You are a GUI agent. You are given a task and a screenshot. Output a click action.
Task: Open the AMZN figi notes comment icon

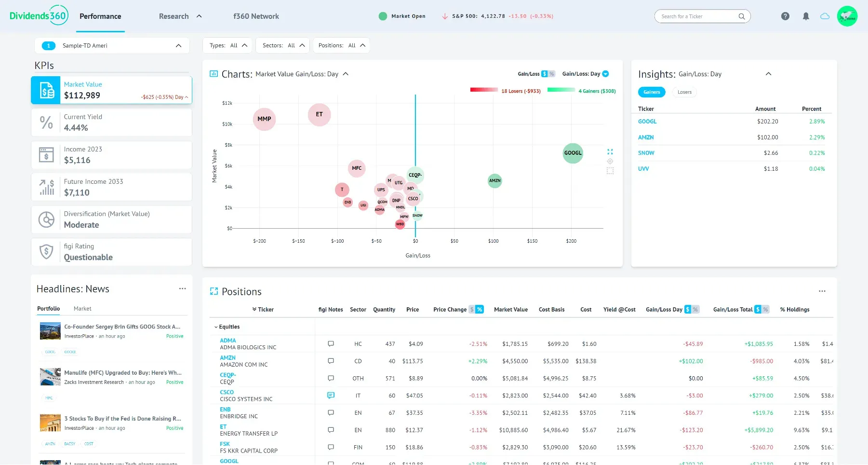pyautogui.click(x=331, y=361)
